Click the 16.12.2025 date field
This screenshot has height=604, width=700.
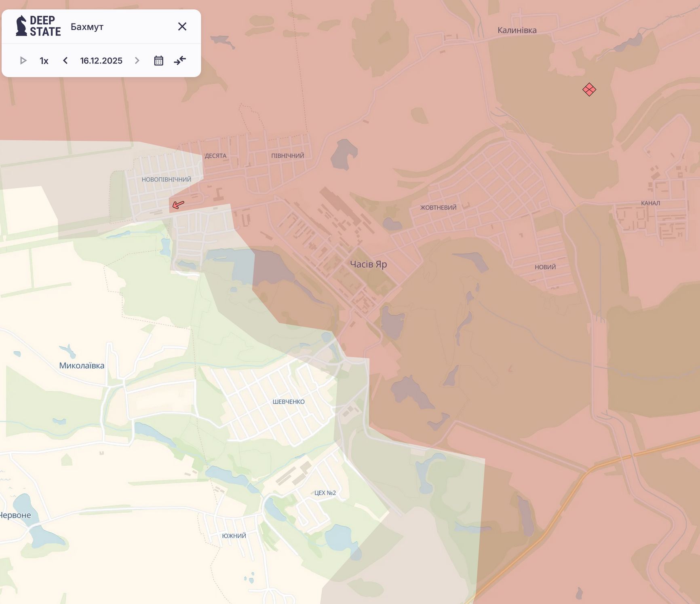pos(101,61)
